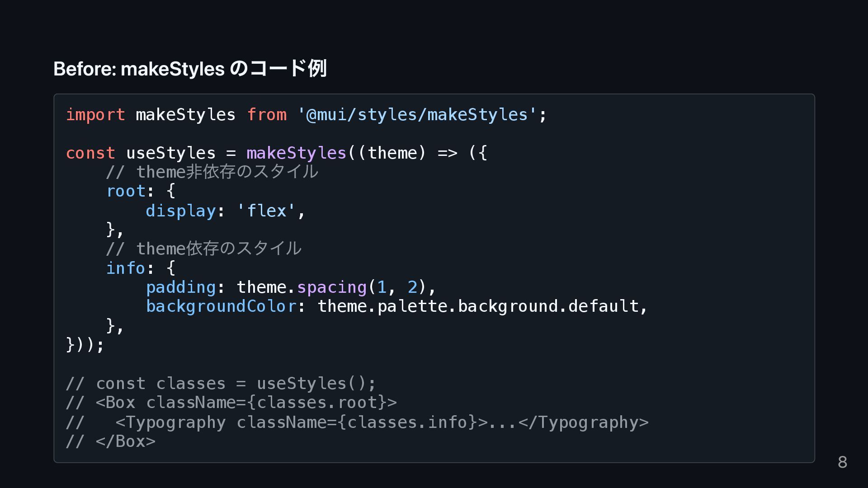
Task: Click the 'const' keyword before useStyles
Action: [90, 153]
